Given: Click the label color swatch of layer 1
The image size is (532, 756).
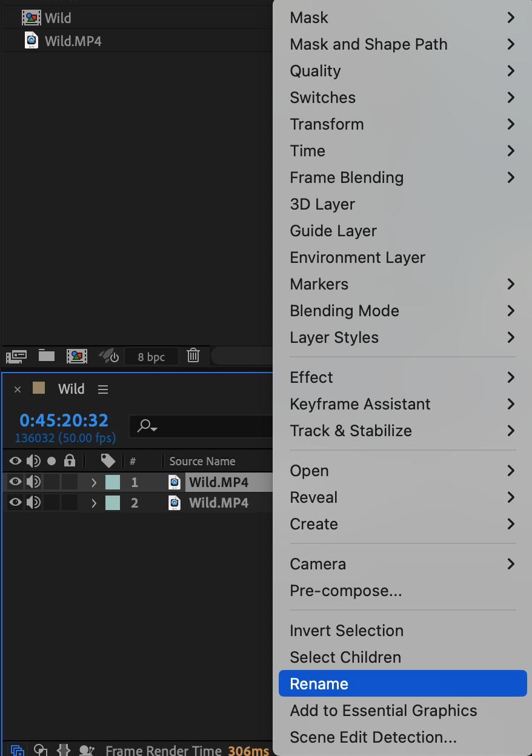Looking at the screenshot, I should point(113,482).
